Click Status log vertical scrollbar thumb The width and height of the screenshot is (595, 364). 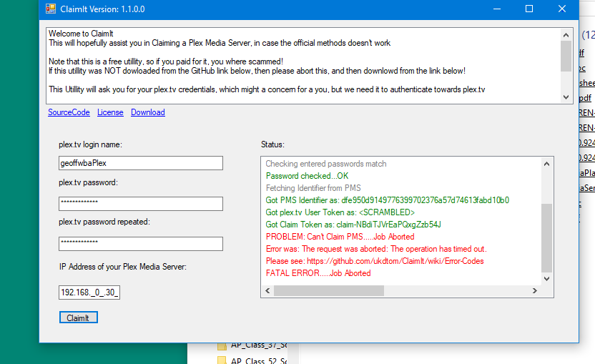tap(546, 238)
